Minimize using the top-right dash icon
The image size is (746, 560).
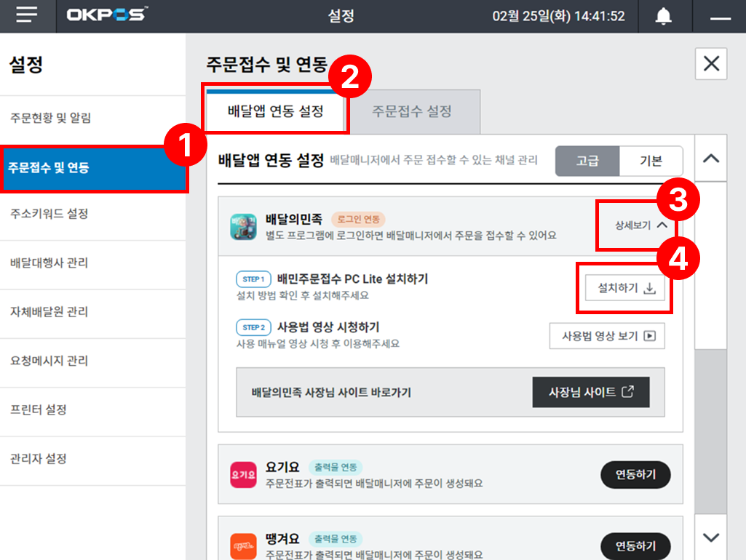720,17
